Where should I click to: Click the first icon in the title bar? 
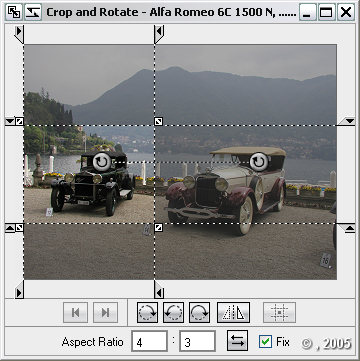click(14, 12)
